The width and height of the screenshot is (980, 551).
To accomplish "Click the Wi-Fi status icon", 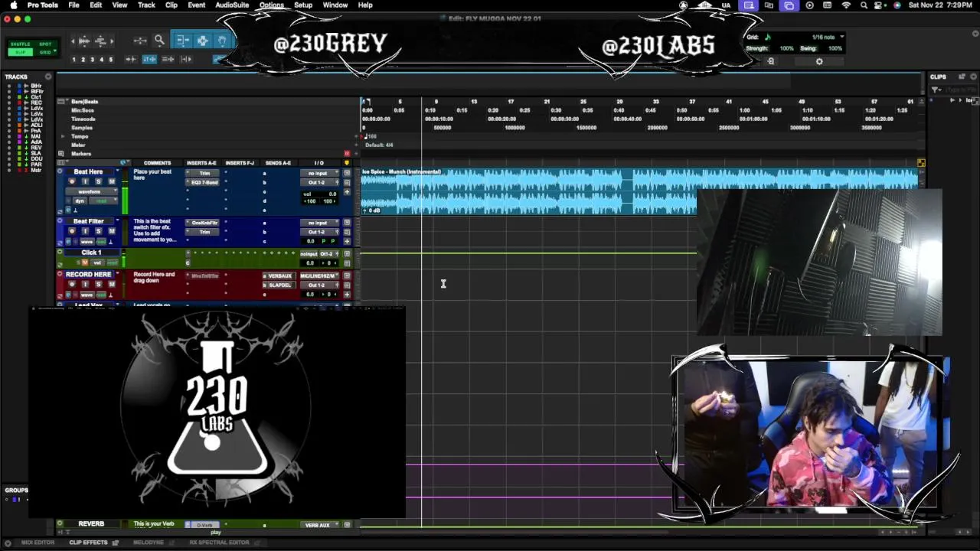I will 846,5.
